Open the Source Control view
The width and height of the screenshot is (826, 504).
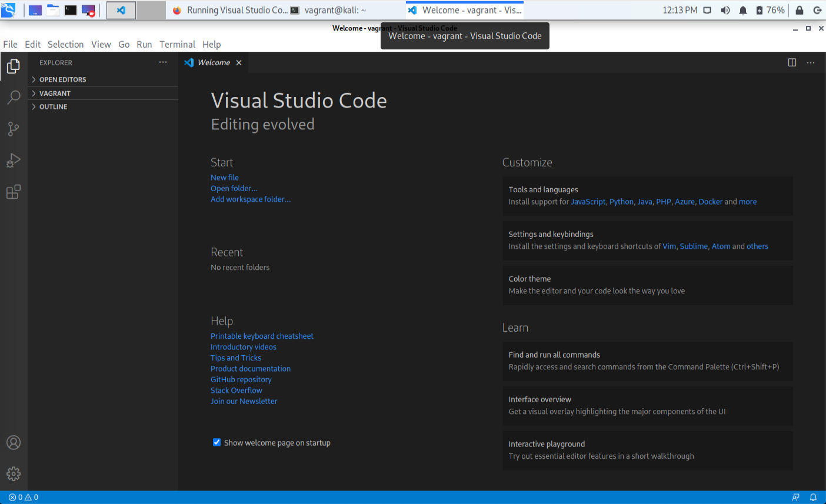(x=13, y=129)
